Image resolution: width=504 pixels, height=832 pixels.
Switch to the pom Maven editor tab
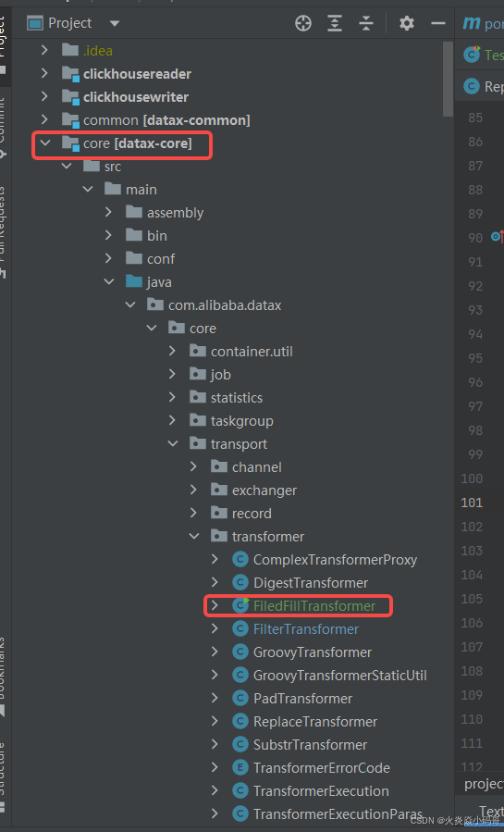[483, 23]
